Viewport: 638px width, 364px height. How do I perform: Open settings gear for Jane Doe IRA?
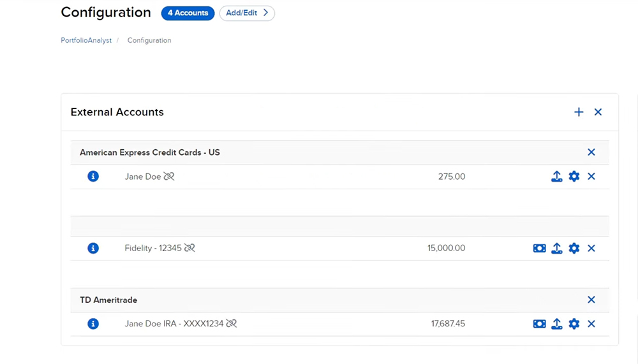(x=574, y=324)
